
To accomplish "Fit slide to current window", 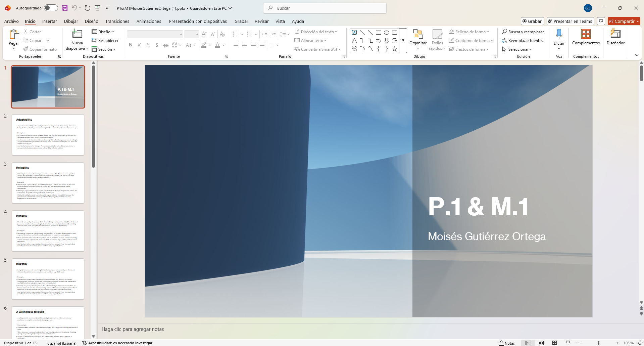I will [x=640, y=343].
